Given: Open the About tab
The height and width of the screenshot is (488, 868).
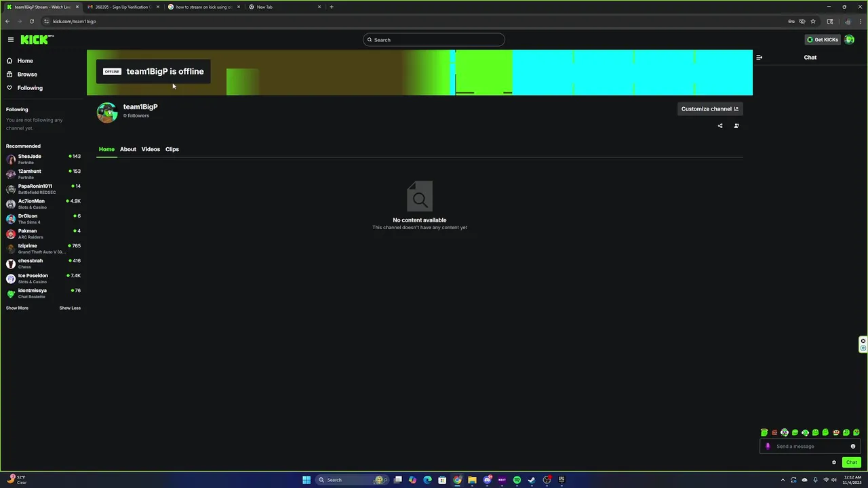Looking at the screenshot, I should 128,149.
